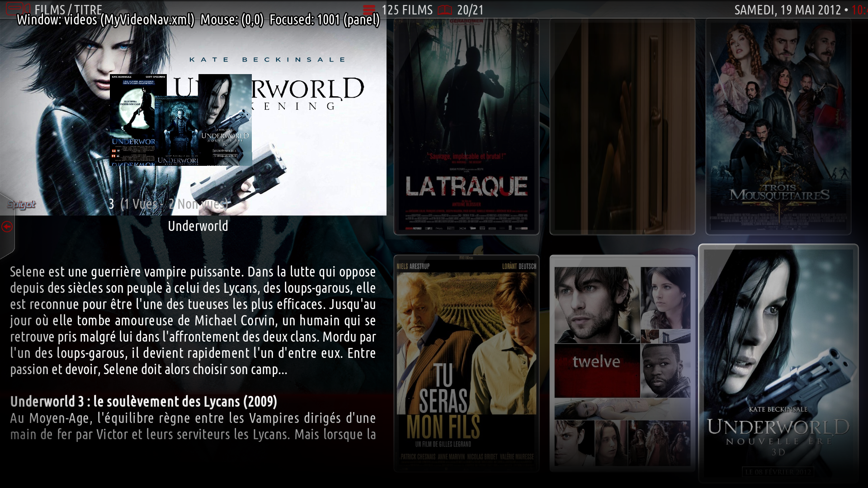Click the 'SAMEDI, 19 MAI 2012' date
The image size is (868, 488).
tap(787, 10)
